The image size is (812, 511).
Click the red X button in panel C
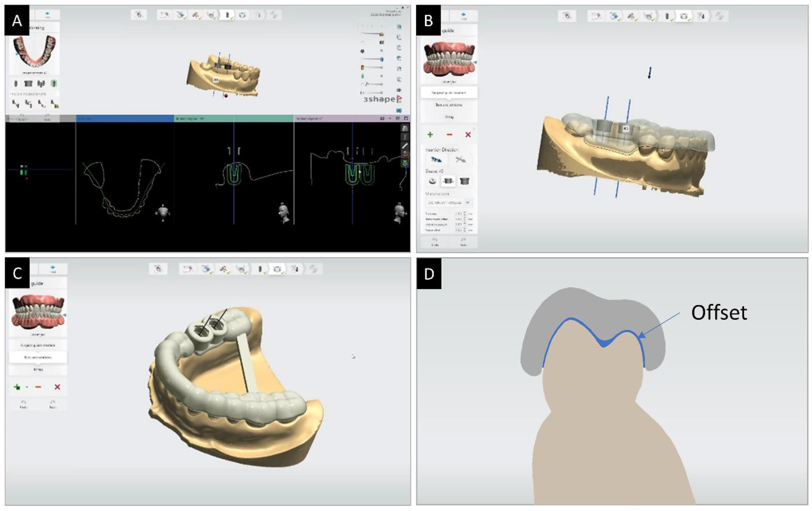click(x=57, y=387)
